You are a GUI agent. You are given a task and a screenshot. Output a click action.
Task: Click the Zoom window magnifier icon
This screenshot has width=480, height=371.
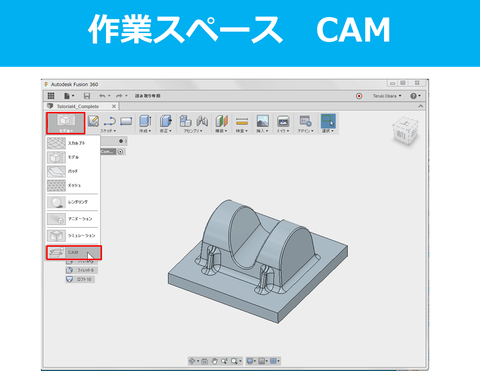point(224,361)
